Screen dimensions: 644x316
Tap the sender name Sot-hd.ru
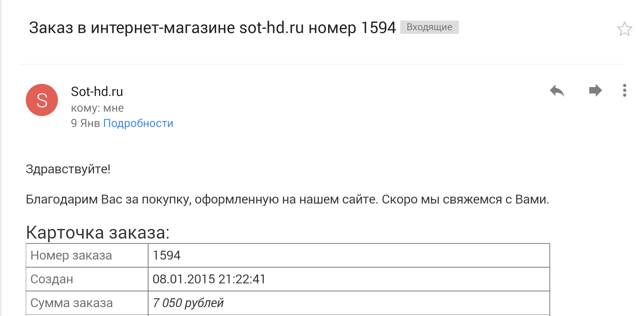pyautogui.click(x=97, y=91)
